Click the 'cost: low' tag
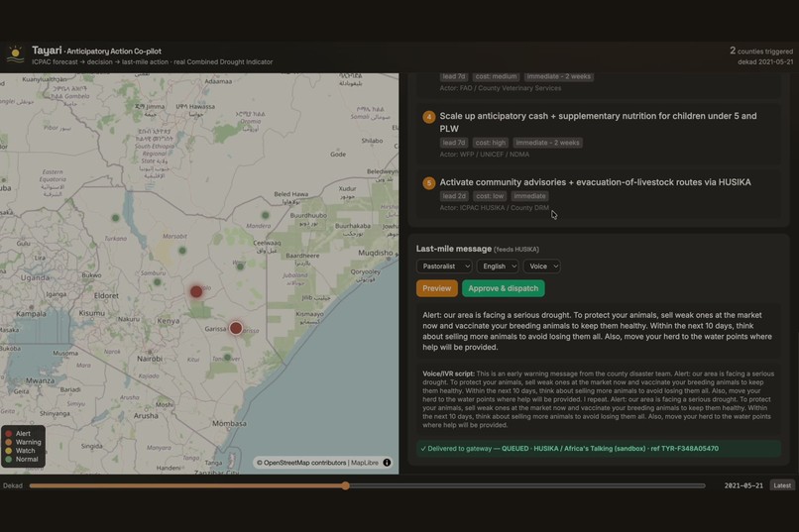Viewport: 799px width, 532px height. pos(489,196)
